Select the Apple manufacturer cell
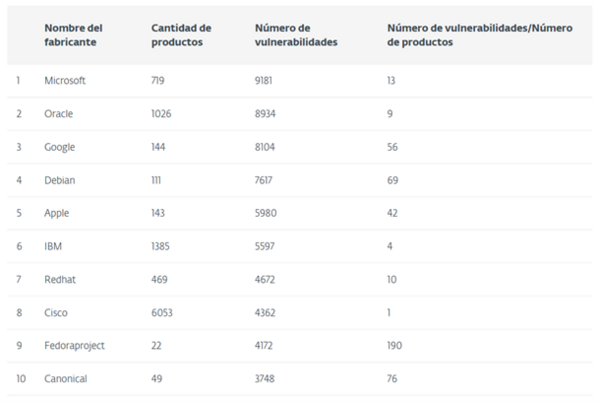Screen dimensions: 600x402 pyautogui.click(x=57, y=213)
